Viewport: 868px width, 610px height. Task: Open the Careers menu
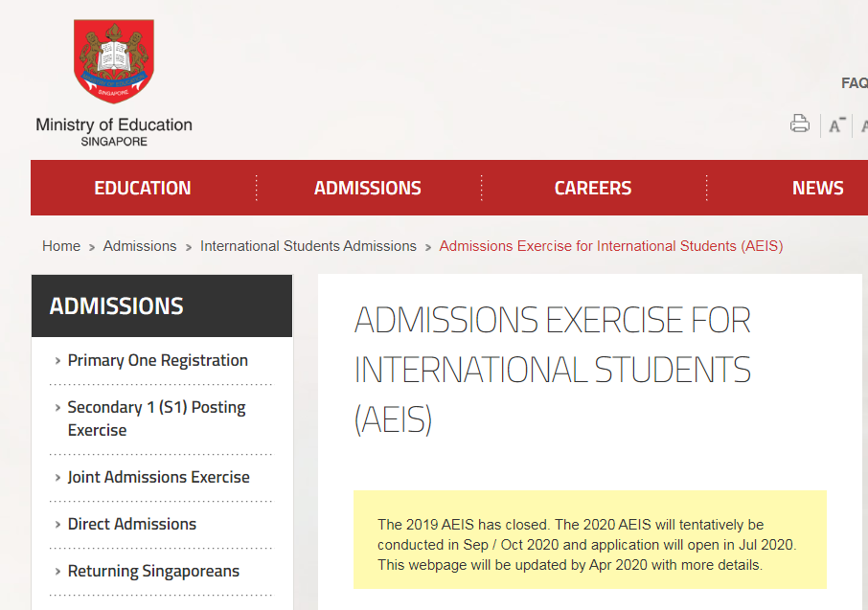click(x=592, y=188)
